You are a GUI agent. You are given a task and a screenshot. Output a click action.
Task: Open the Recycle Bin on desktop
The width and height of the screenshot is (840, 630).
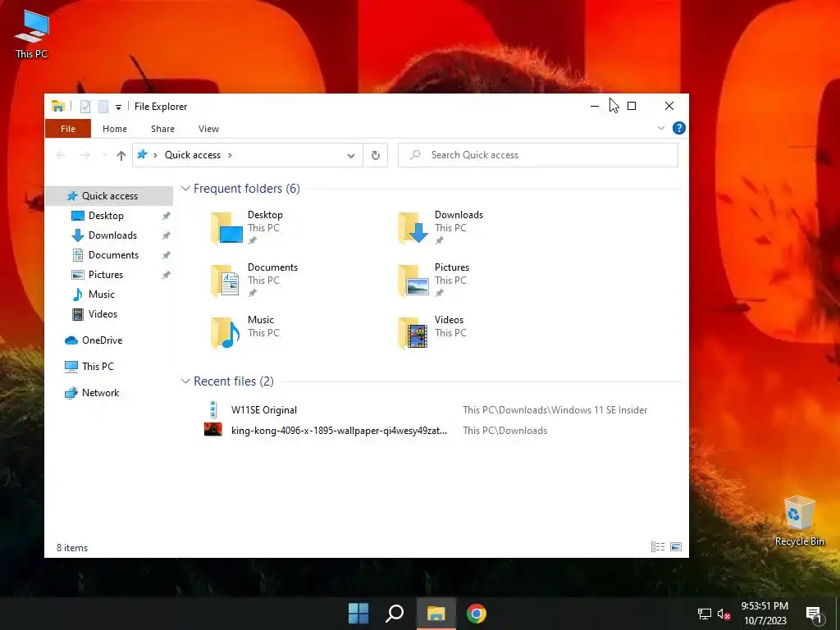[799, 521]
